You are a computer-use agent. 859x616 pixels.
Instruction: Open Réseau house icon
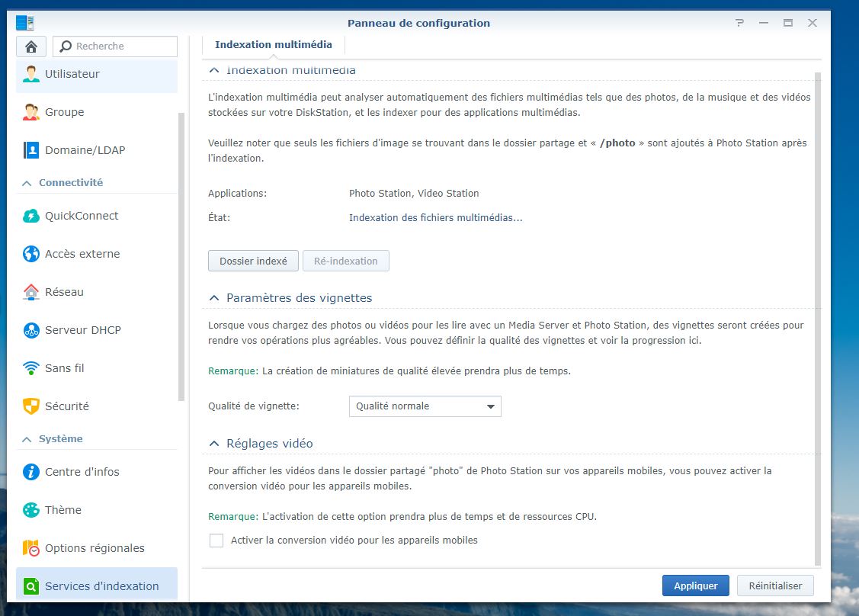click(31, 292)
